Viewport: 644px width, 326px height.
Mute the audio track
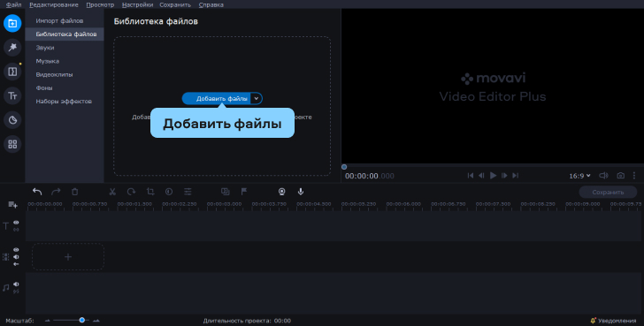click(x=16, y=284)
